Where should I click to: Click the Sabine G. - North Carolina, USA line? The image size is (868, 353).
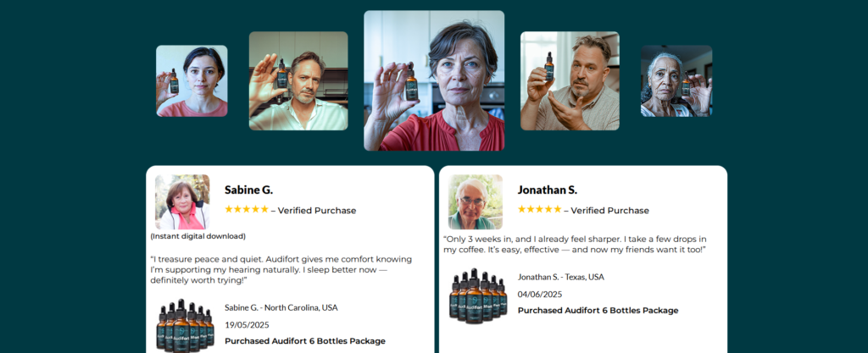281,307
